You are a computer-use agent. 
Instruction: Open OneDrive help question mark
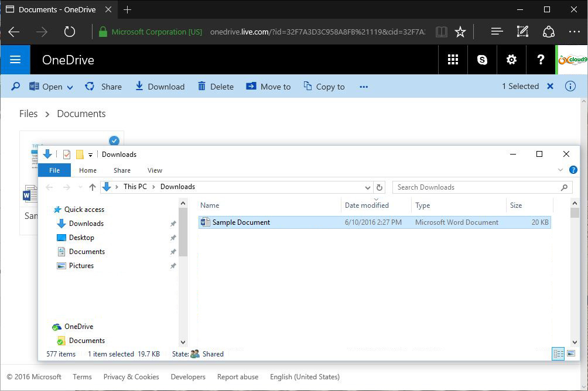(541, 60)
